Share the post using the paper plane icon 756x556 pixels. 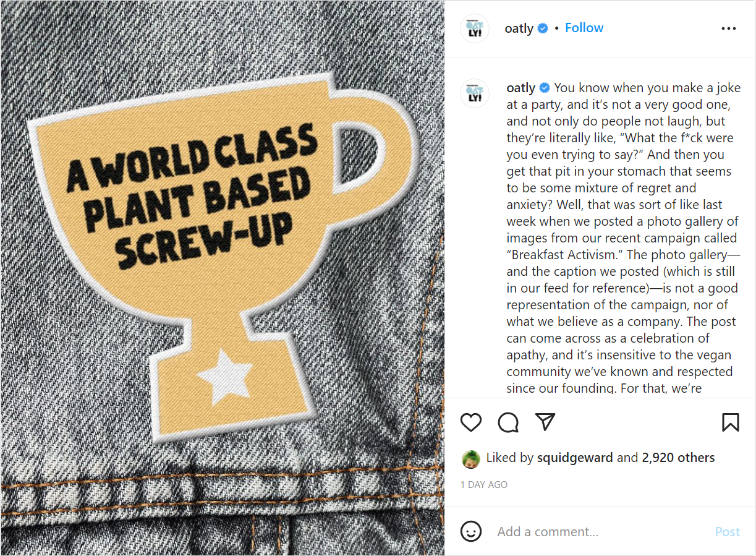coord(545,422)
